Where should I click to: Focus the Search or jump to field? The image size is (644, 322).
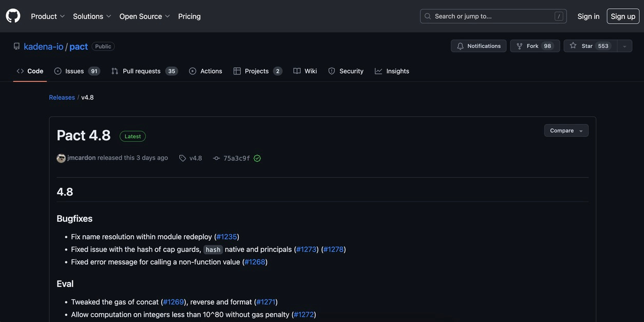point(493,16)
